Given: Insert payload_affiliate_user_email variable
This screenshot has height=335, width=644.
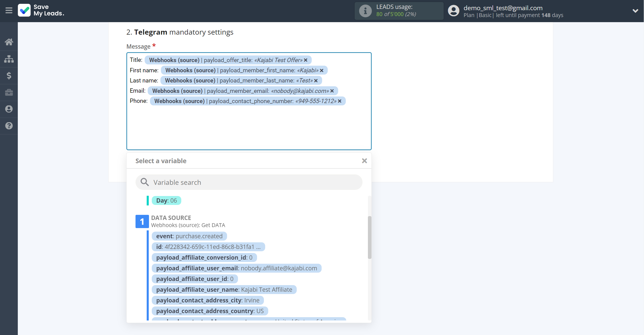Looking at the screenshot, I should tap(236, 268).
